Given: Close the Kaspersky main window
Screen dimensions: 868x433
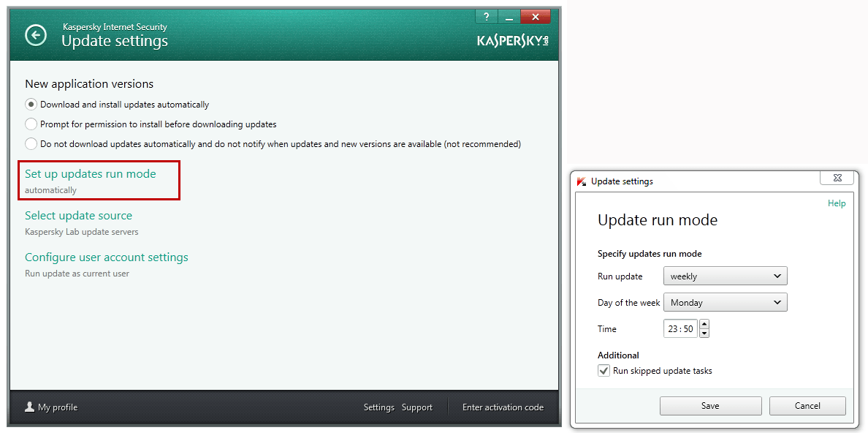Looking at the screenshot, I should pos(535,17).
